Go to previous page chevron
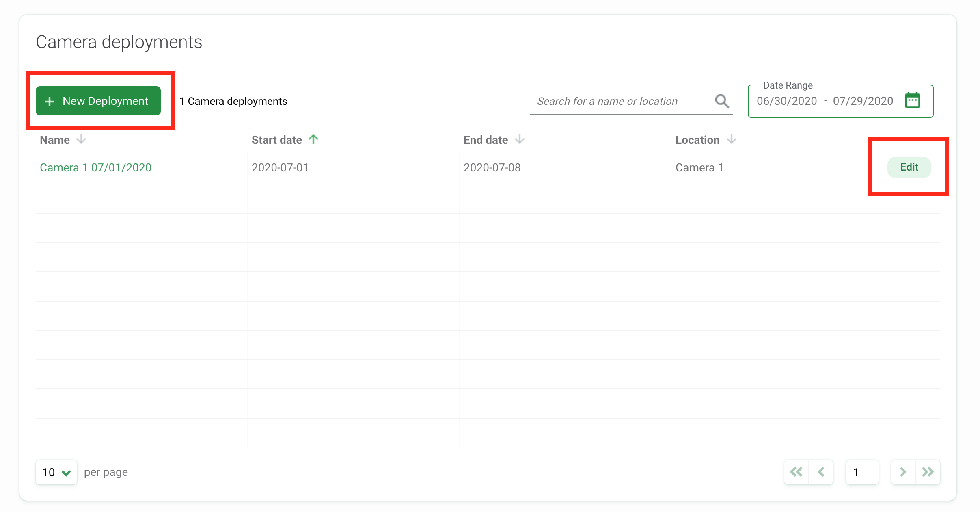This screenshot has height=512, width=980. pos(821,472)
